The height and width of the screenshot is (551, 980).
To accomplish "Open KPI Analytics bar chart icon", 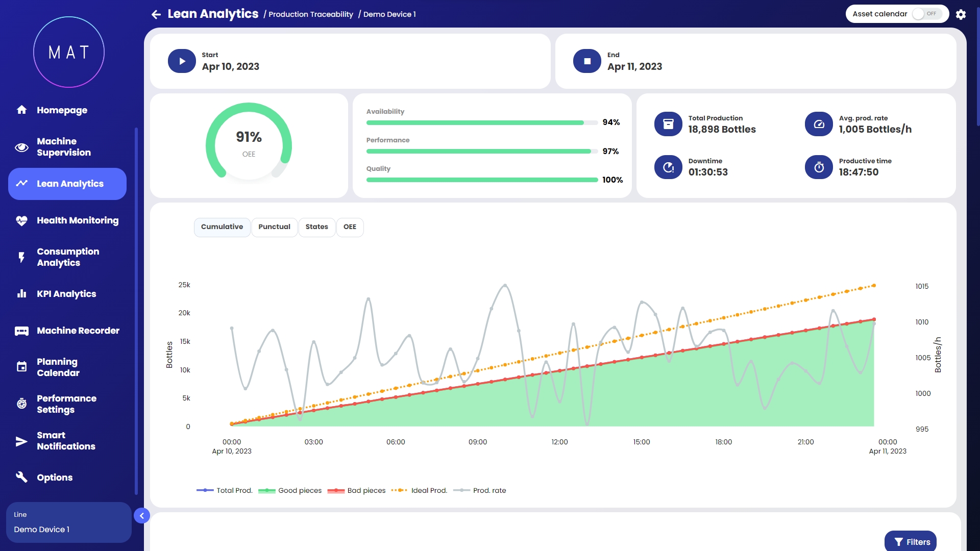I will pos(21,294).
